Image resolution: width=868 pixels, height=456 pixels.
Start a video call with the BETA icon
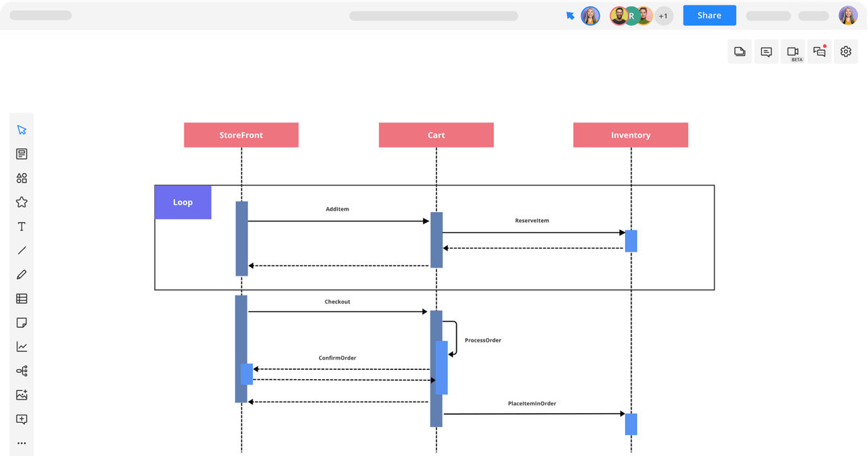pos(793,51)
